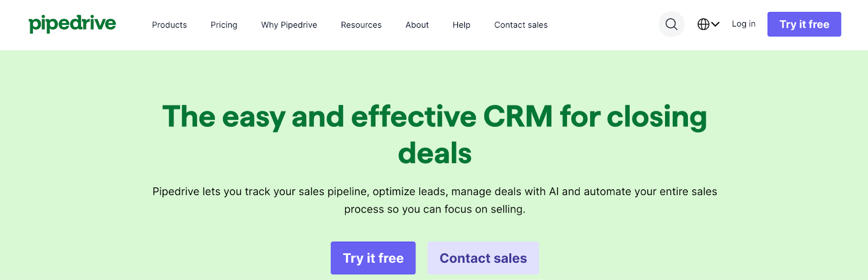This screenshot has height=280, width=868.
Task: Click the word deals in the headline
Action: tap(435, 153)
